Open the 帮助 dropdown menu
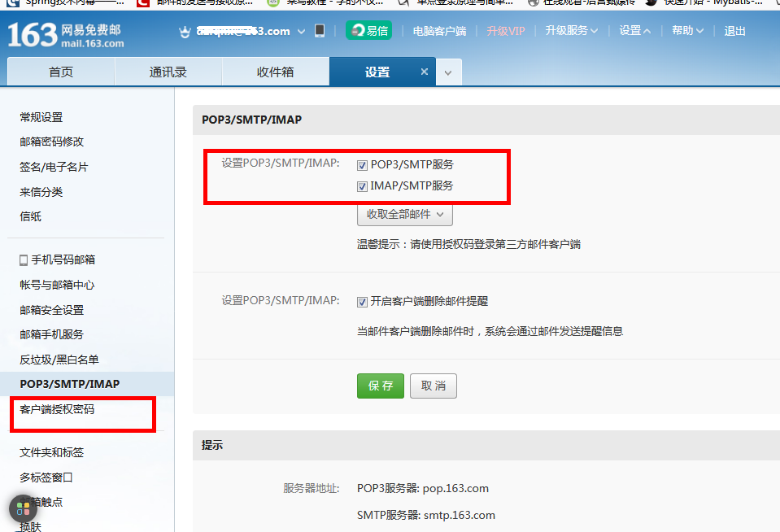780x532 pixels. pos(687,30)
